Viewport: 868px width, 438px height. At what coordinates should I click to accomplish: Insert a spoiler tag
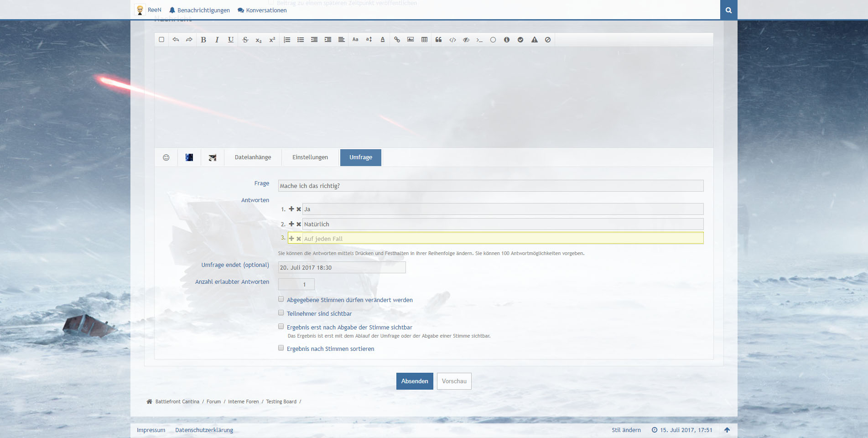pos(466,40)
